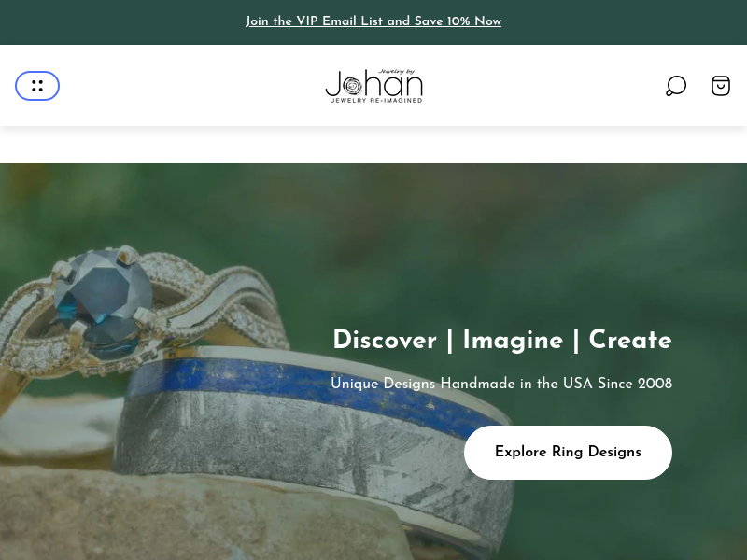Open the four-dot navigation menu button
747x560 pixels.
click(x=37, y=86)
